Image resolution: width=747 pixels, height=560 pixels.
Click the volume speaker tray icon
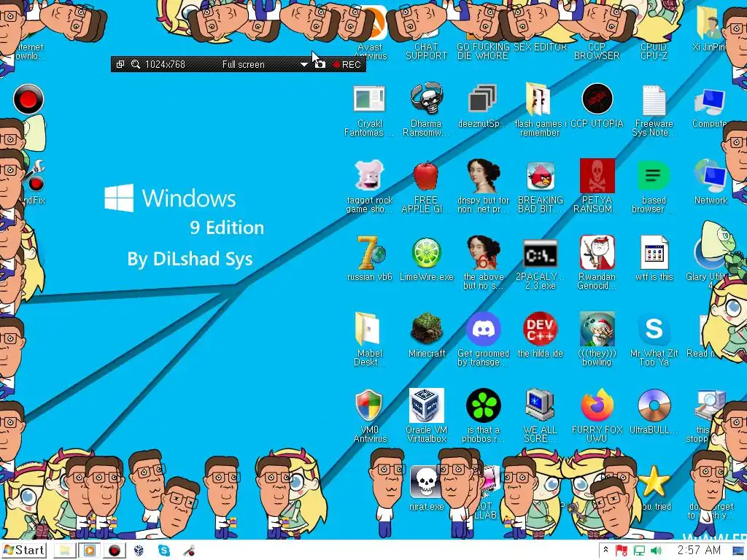(x=656, y=551)
